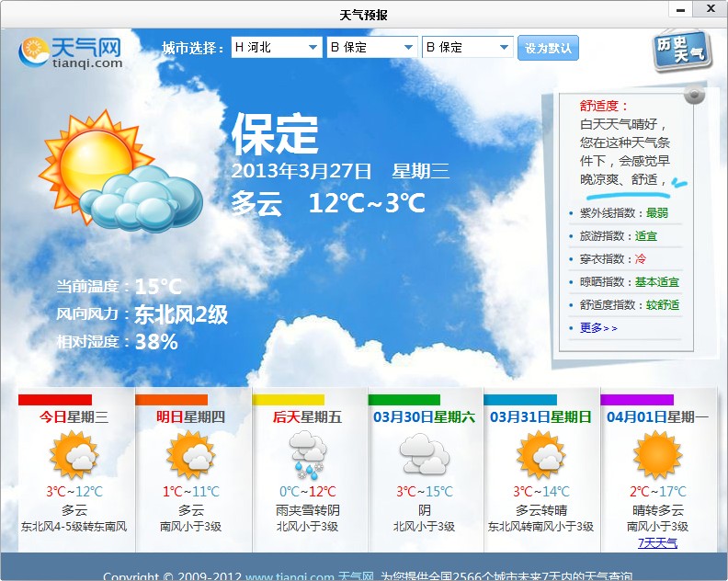This screenshot has height=581, width=728.
Task: Open the 历史天气 history weather badge
Action: click(x=683, y=49)
